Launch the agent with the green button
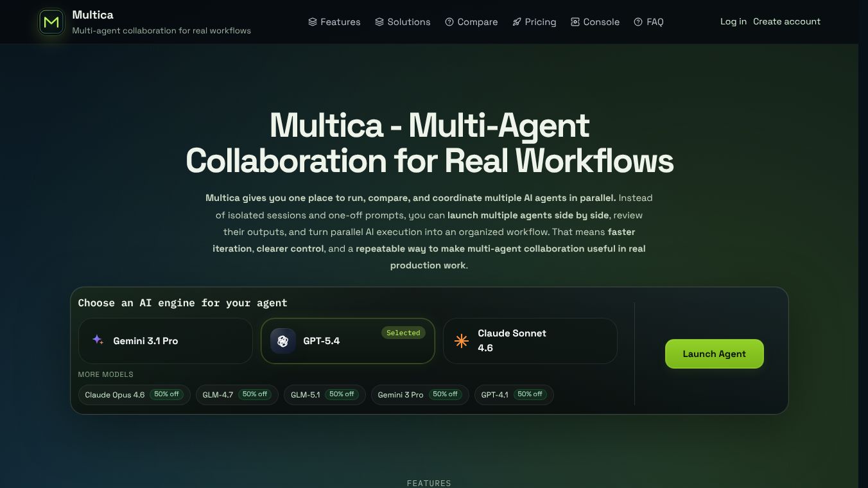Viewport: 868px width, 488px height. pyautogui.click(x=715, y=354)
